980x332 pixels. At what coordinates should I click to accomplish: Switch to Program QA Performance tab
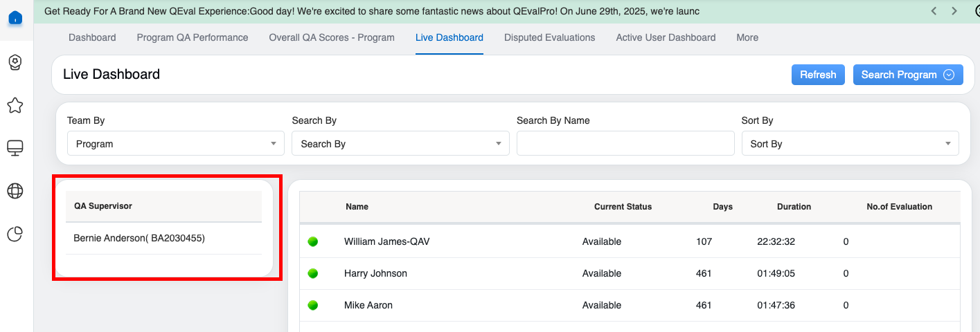[x=193, y=37]
